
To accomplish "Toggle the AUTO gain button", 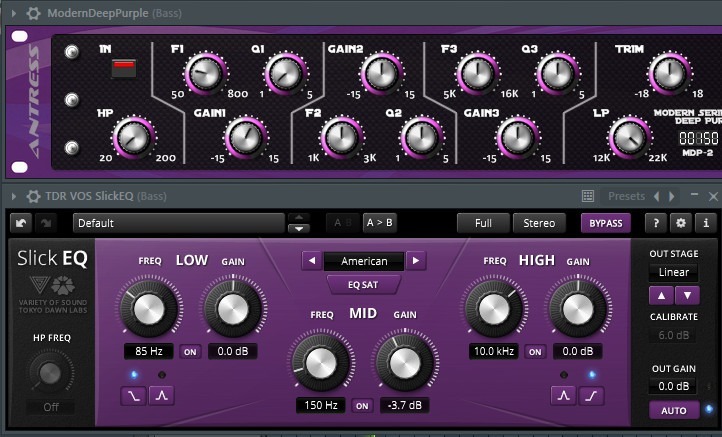I will click(674, 410).
